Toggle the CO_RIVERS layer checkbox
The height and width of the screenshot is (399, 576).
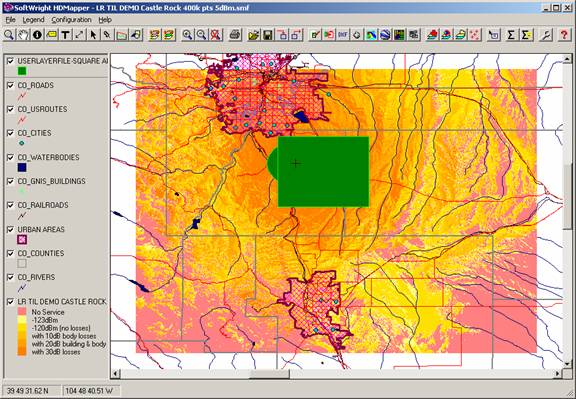[x=10, y=277]
